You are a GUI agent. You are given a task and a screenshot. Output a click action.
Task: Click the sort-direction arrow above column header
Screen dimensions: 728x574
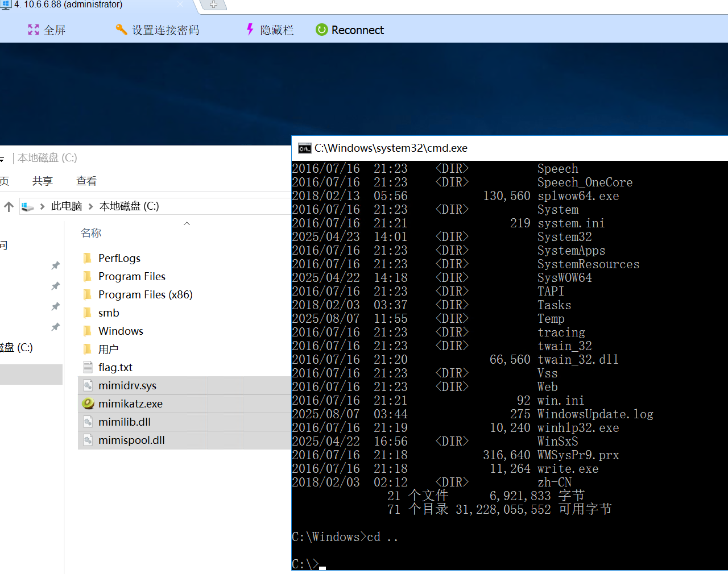click(187, 223)
